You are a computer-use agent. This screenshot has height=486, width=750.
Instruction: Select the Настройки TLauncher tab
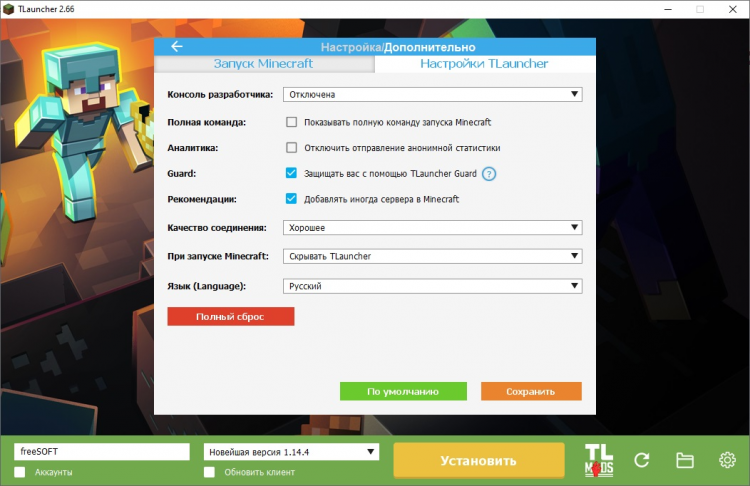pos(485,64)
